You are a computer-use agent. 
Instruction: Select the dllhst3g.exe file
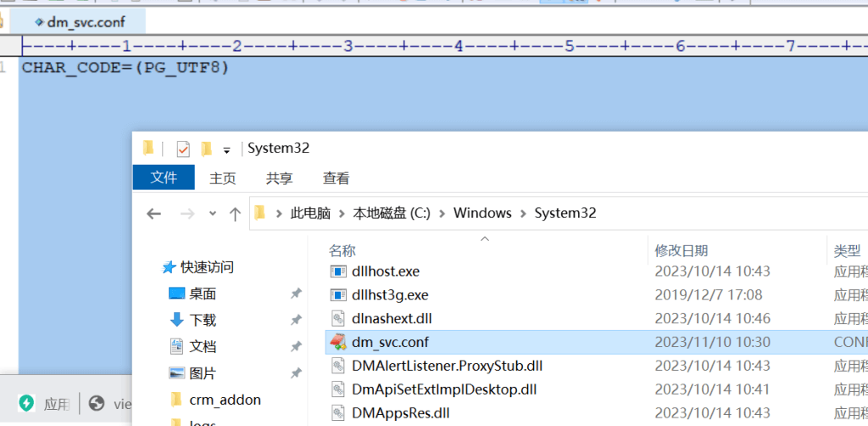click(x=390, y=294)
